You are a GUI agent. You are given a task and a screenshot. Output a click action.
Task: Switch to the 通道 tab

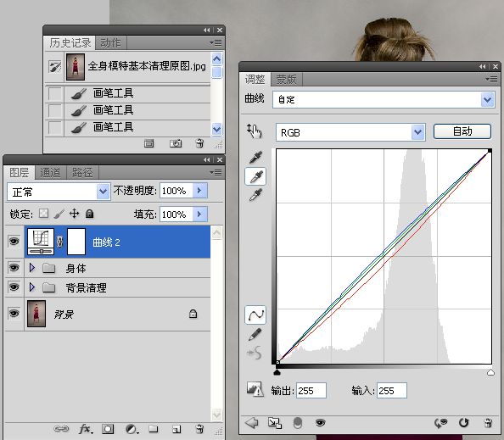pyautogui.click(x=50, y=173)
